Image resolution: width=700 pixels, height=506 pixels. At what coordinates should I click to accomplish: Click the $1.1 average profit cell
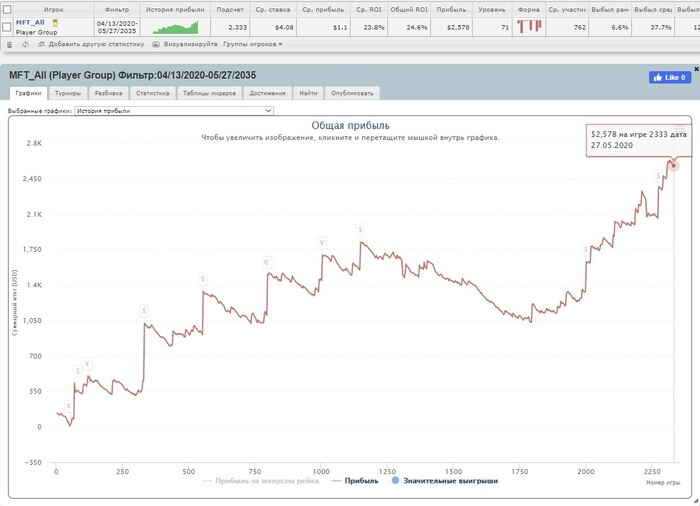click(x=323, y=27)
